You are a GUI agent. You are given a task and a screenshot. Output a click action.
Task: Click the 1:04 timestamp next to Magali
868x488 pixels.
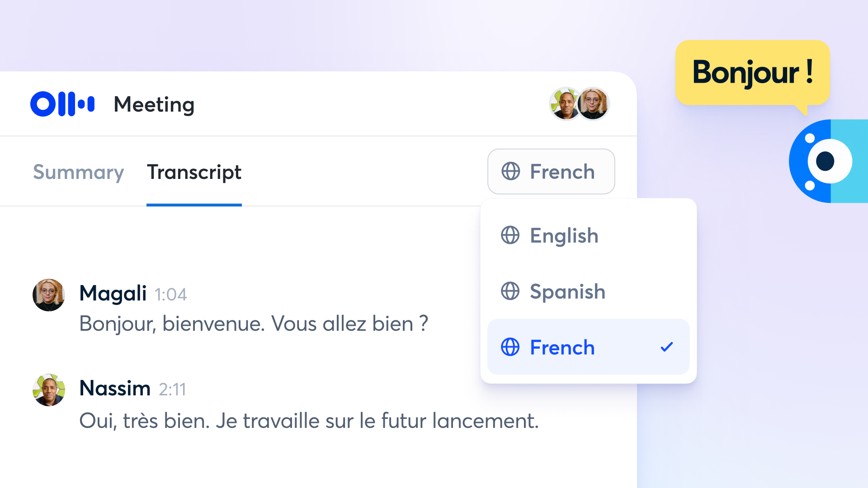(170, 295)
